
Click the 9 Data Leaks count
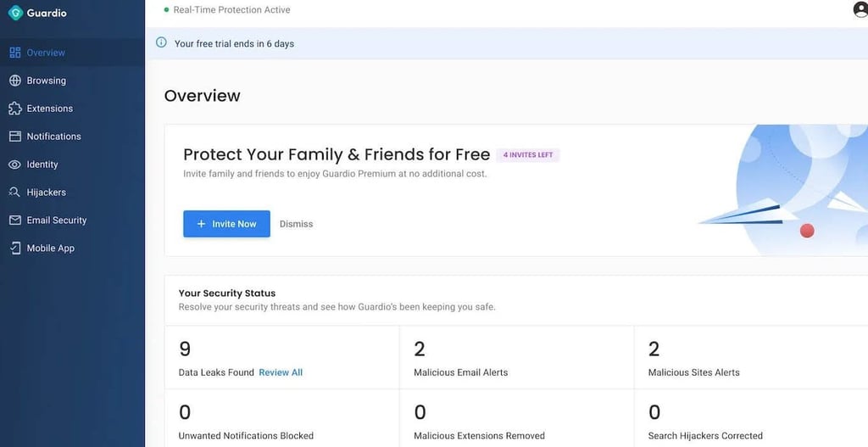click(185, 349)
